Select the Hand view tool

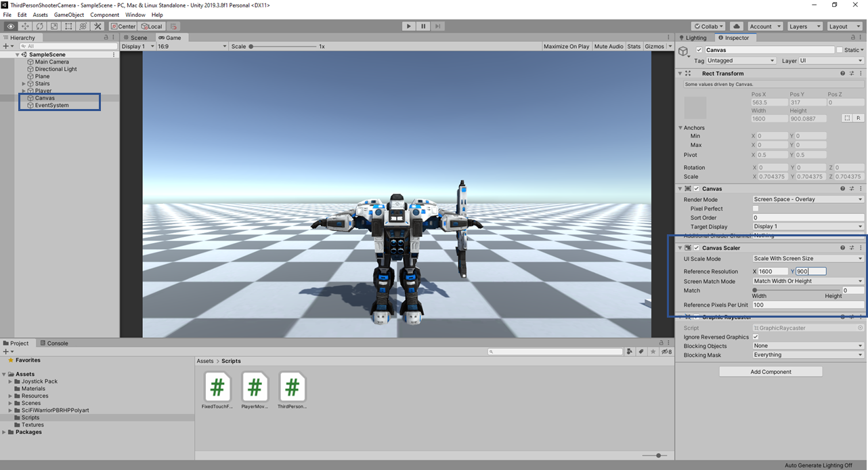click(x=11, y=26)
